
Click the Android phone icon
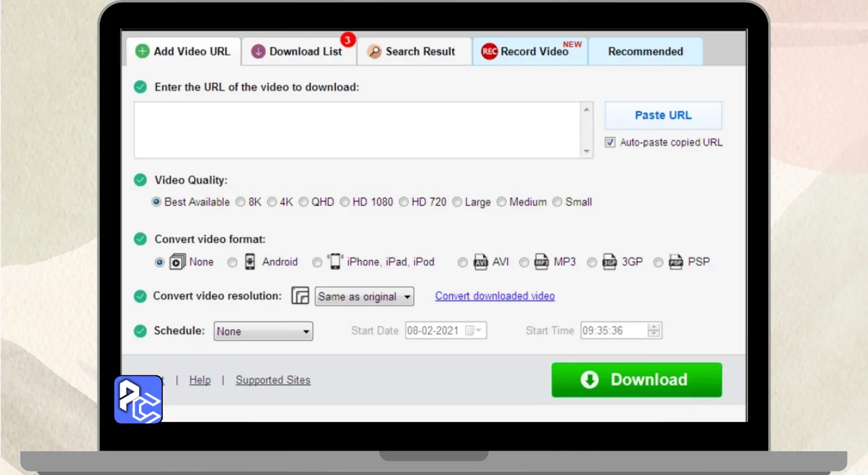tap(250, 262)
